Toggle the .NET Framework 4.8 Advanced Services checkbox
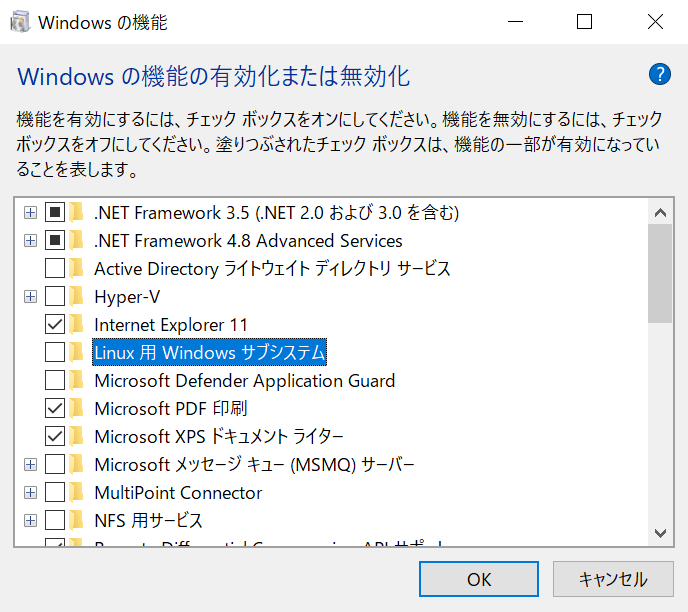688x612 pixels. [x=55, y=240]
